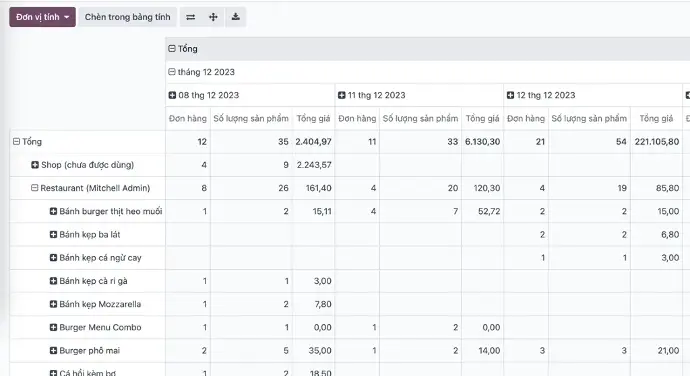Collapse the Tổng column header
Image resolution: width=690 pixels, height=376 pixels.
coord(183,49)
